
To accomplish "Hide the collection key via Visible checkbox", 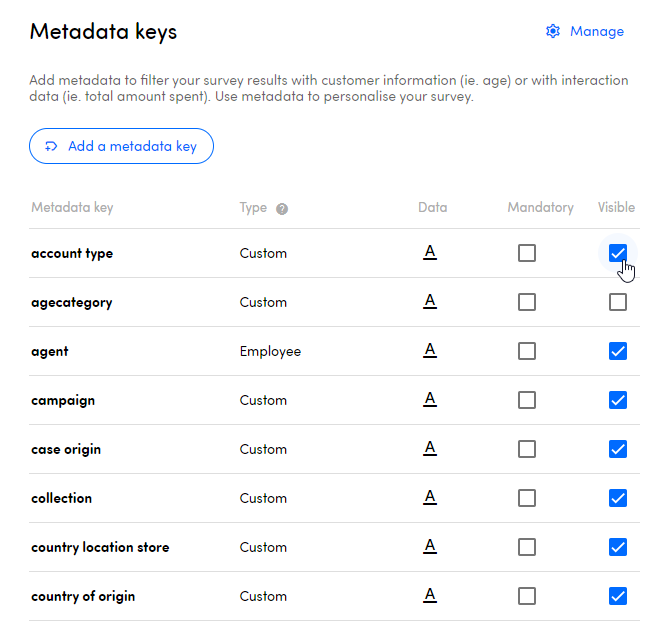I will pos(618,498).
